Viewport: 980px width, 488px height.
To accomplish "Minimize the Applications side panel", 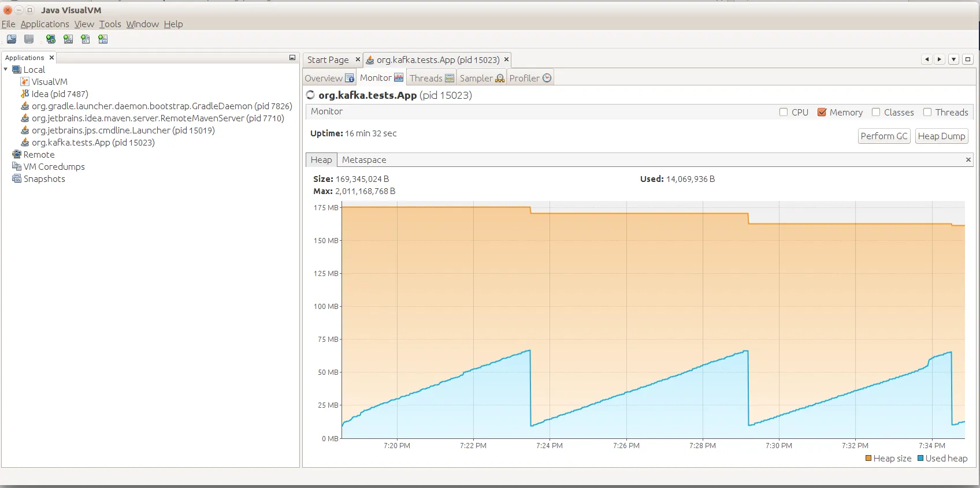I will tap(292, 58).
